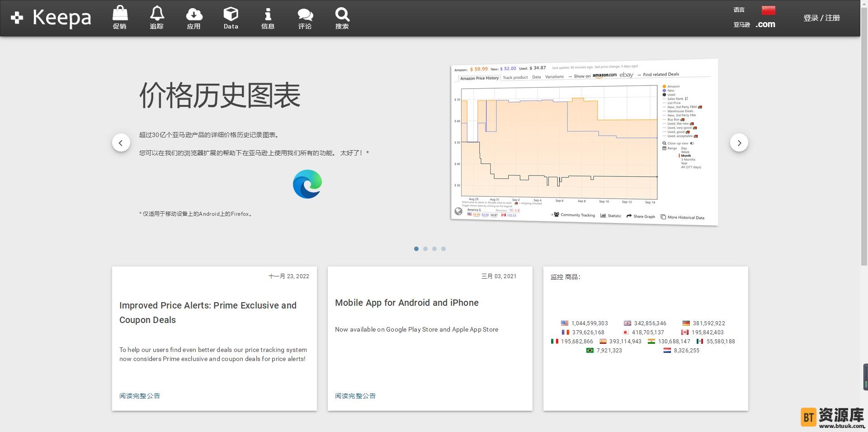Go to next carousel slide arrow
868x432 pixels.
click(x=739, y=142)
